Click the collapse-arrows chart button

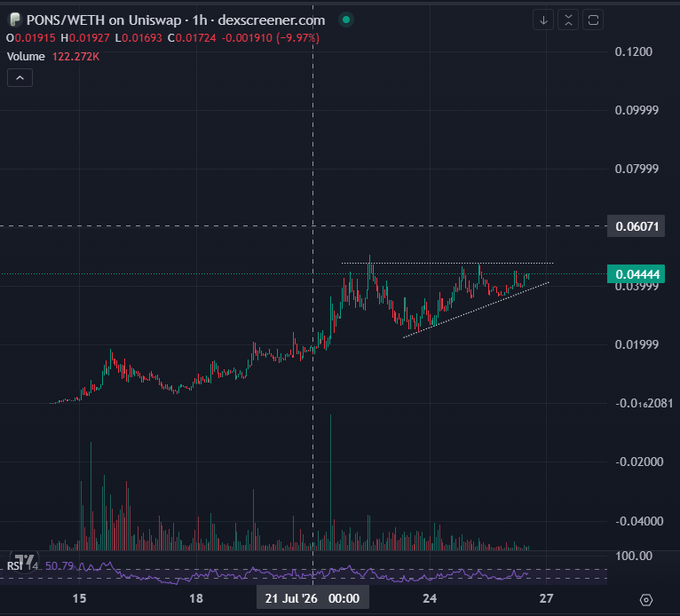click(x=568, y=20)
